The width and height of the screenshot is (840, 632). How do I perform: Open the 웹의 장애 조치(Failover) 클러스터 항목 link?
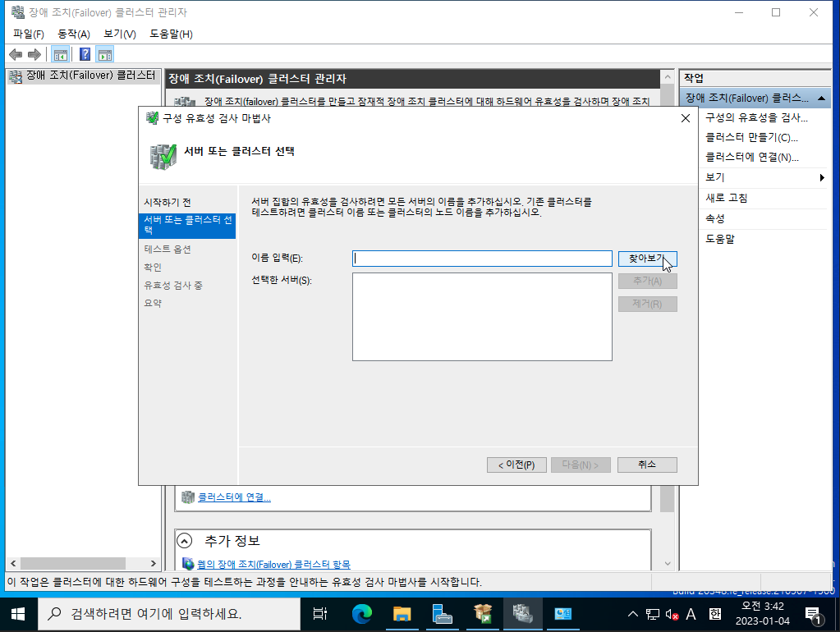pyautogui.click(x=273, y=565)
